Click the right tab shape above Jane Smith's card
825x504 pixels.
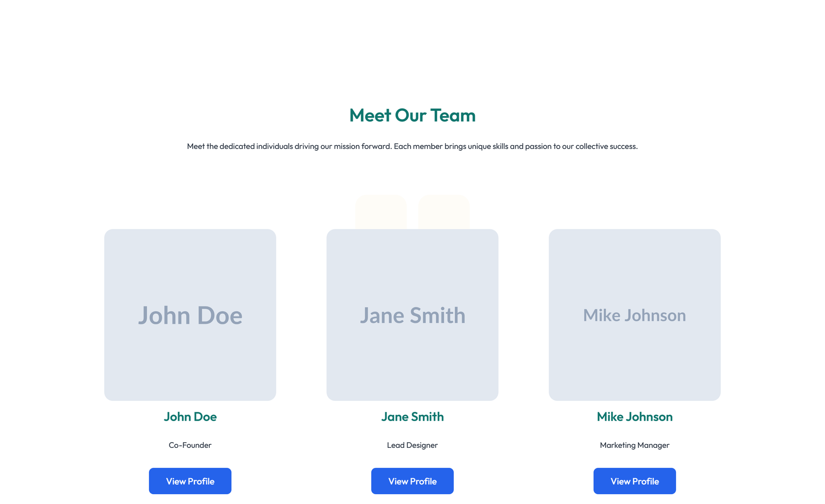click(443, 211)
